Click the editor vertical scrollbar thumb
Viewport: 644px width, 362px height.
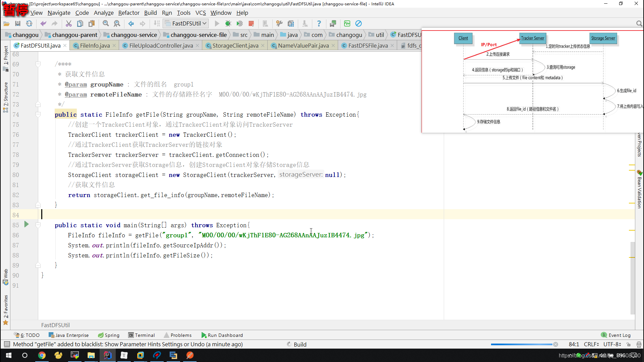tap(633, 278)
